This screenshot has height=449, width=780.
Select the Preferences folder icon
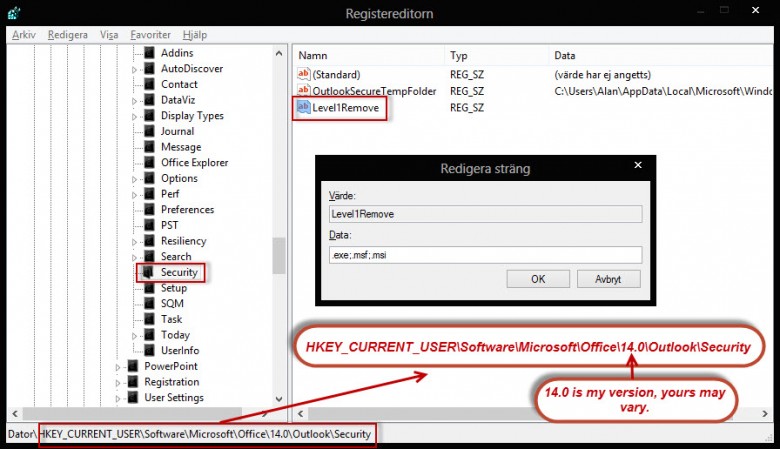(149, 209)
